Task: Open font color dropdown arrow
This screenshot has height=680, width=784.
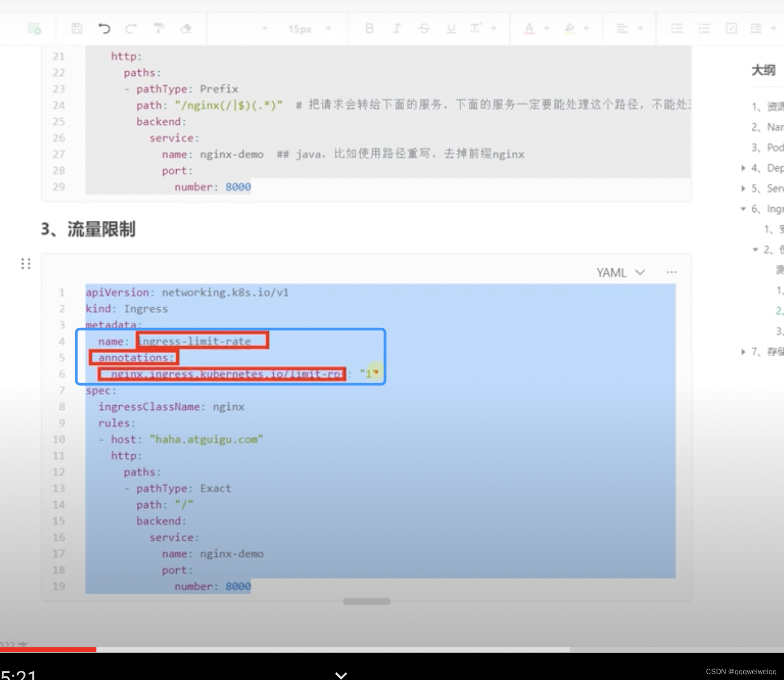Action: tap(547, 29)
